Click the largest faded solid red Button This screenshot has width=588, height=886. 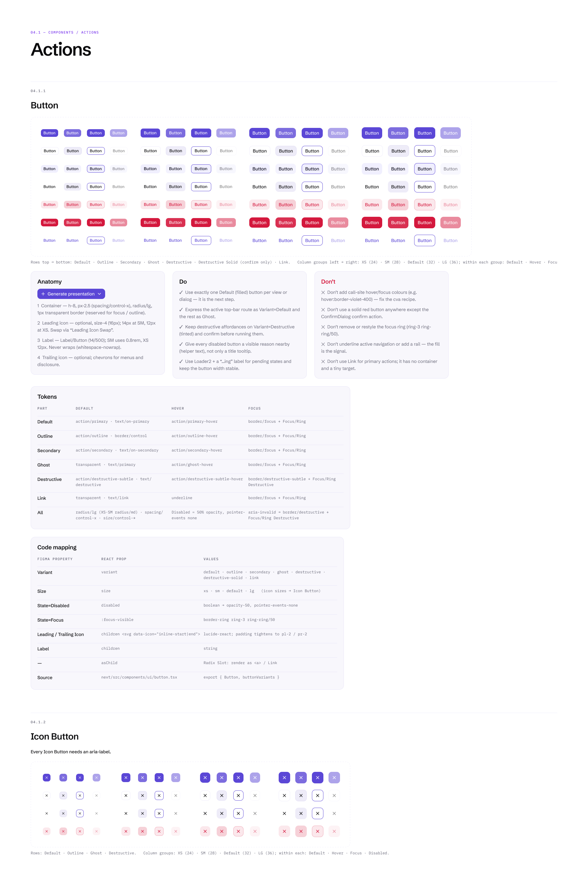(450, 223)
